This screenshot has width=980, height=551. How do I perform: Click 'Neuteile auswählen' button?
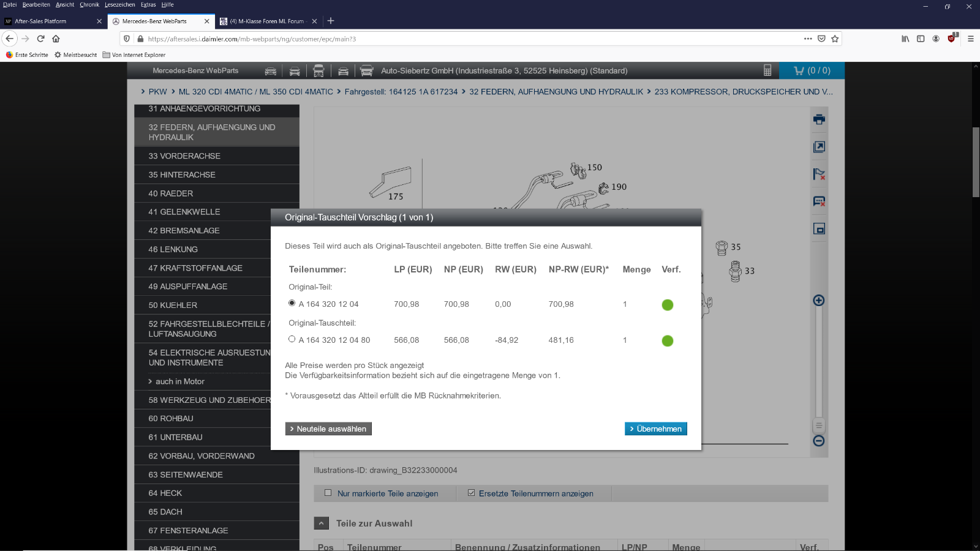click(328, 429)
